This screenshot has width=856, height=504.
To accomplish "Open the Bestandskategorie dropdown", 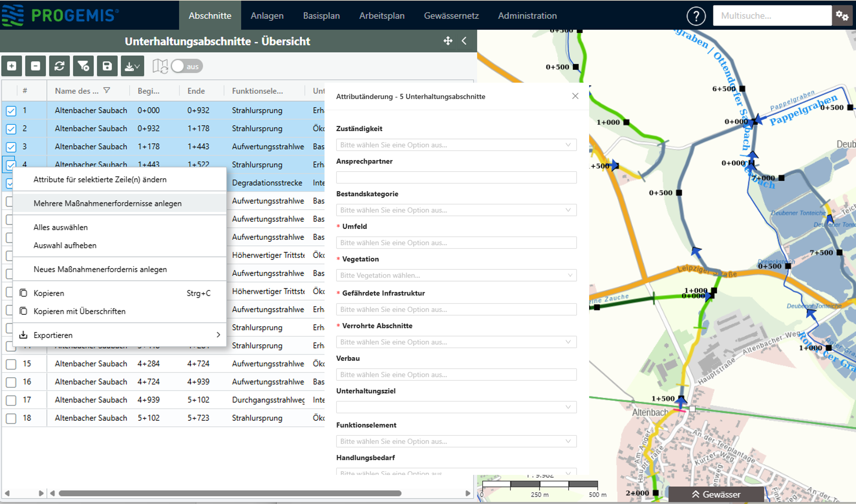I will [x=456, y=210].
